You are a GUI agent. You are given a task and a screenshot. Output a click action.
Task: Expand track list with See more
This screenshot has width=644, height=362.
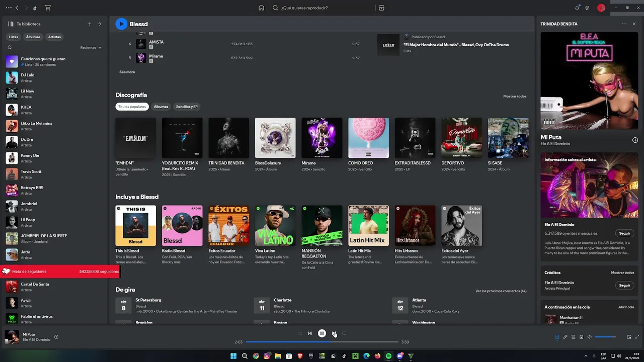[x=127, y=72]
